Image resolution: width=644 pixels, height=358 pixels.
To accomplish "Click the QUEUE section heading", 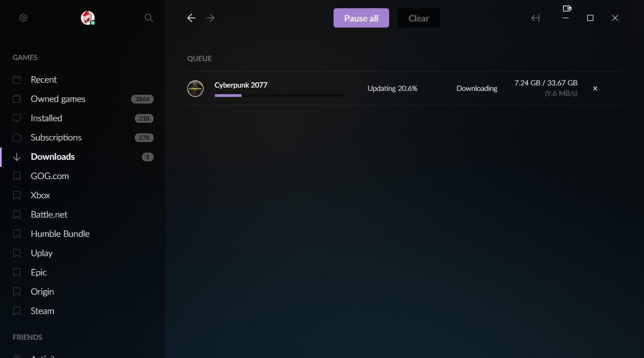I will [199, 58].
